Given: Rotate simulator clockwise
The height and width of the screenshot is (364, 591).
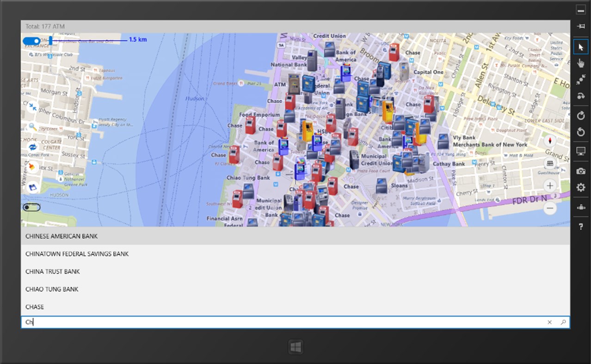Looking at the screenshot, I should pyautogui.click(x=581, y=116).
